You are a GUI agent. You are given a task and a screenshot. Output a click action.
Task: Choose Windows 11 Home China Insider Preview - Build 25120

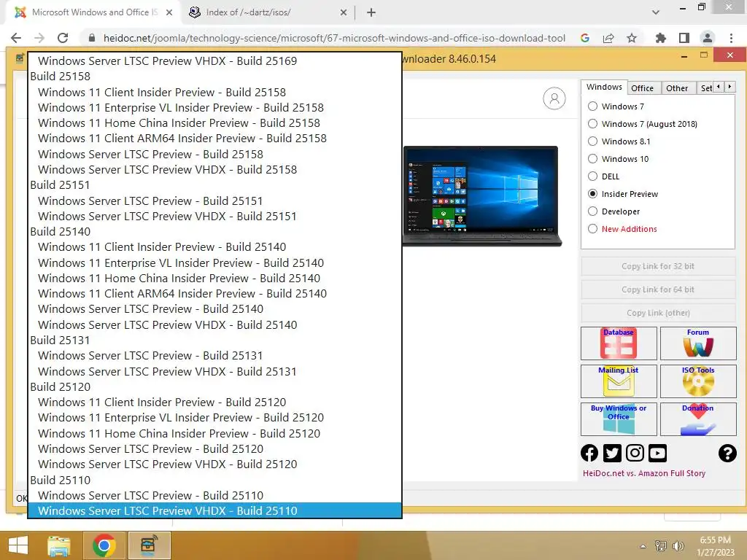pos(215,433)
